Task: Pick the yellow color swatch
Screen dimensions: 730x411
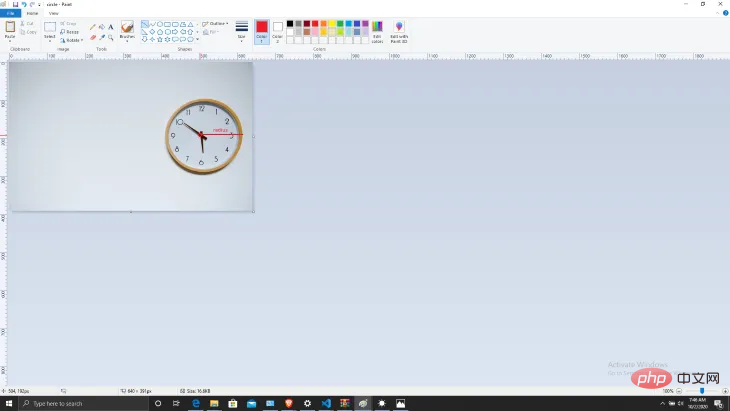Action: tap(332, 24)
